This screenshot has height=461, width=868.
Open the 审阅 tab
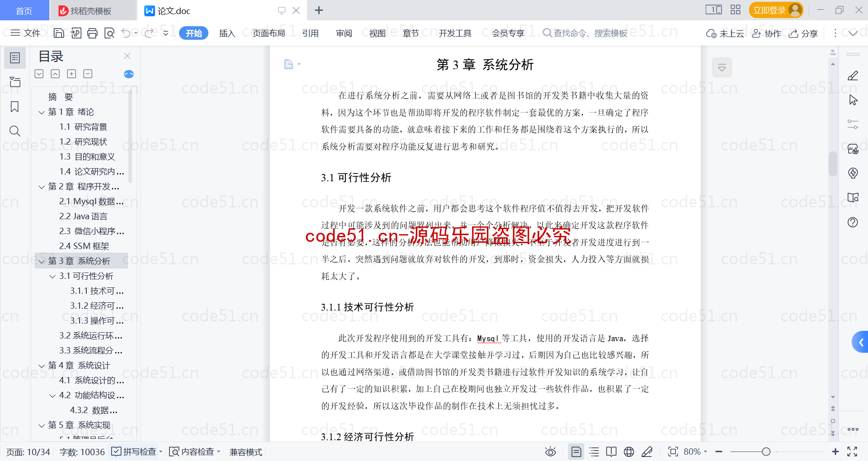pos(344,33)
